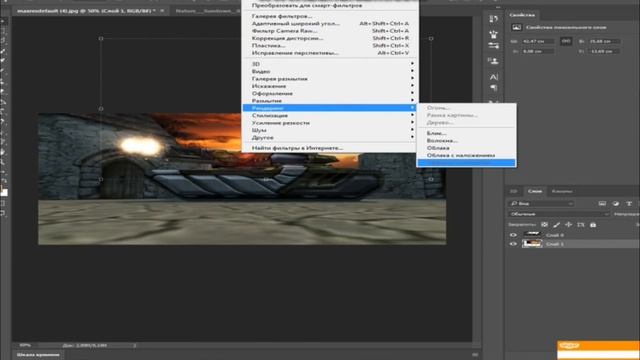This screenshot has height=360, width=640.
Task: Edit the width (Ш) field in Properties
Action: (x=538, y=42)
